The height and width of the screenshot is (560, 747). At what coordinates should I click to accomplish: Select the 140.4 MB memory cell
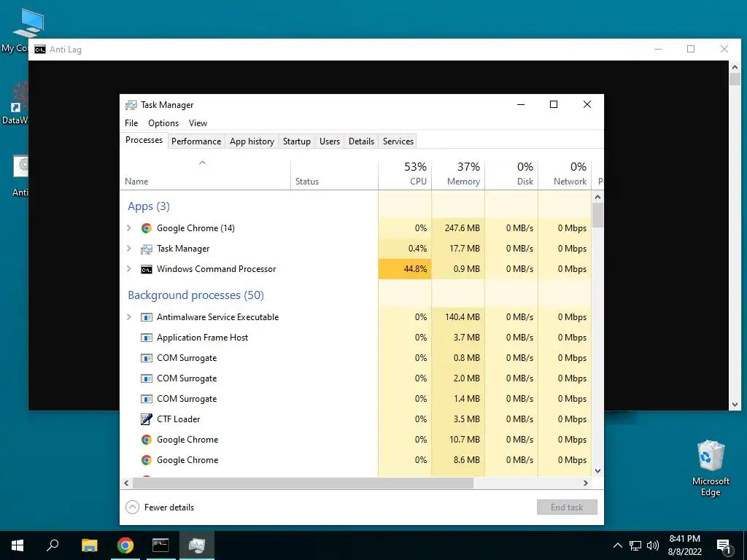pos(458,317)
